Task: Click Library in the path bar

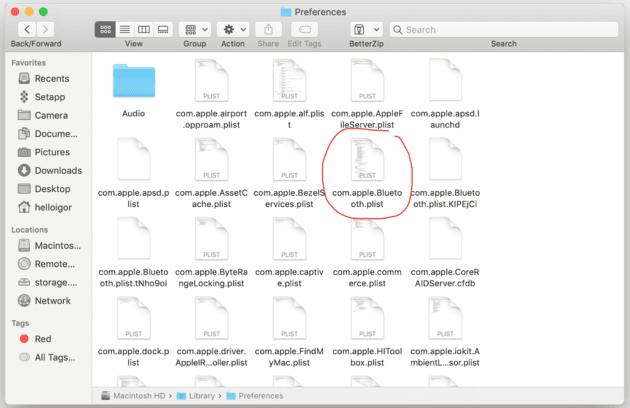Action: point(197,396)
